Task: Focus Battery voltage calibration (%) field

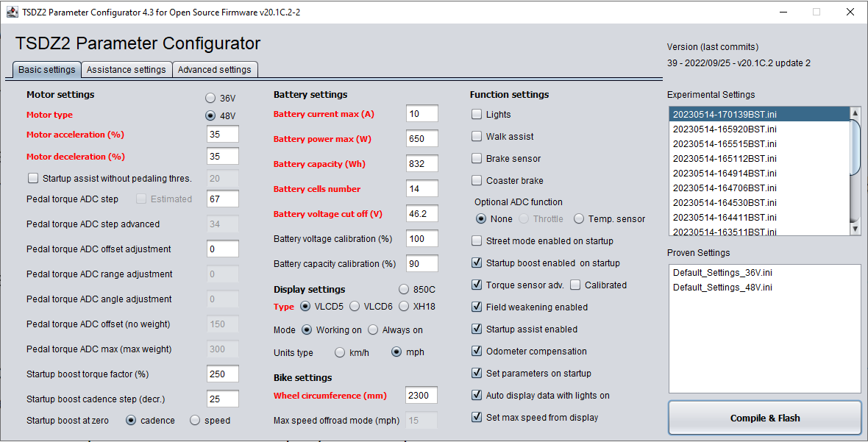Action: 421,239
